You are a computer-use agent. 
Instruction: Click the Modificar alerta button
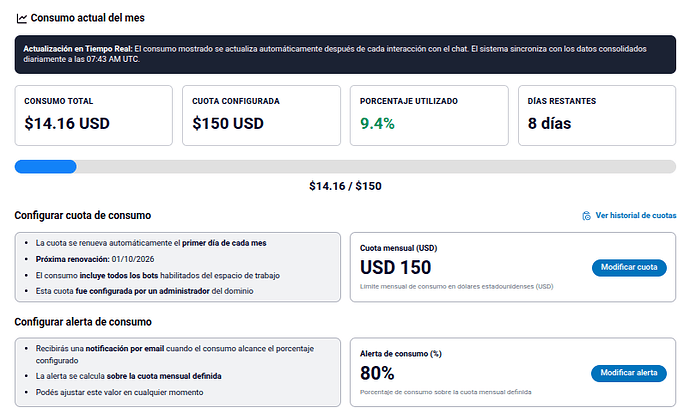click(x=628, y=373)
